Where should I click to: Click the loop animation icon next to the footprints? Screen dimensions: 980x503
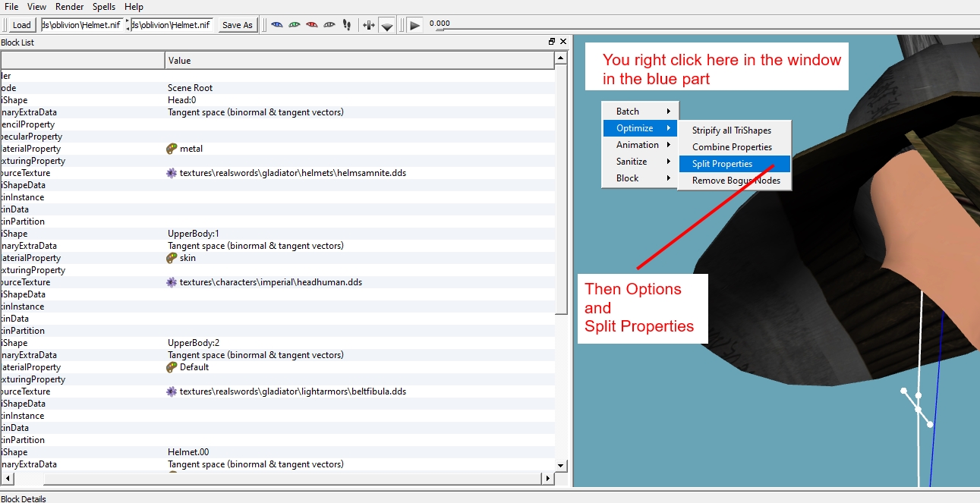pos(369,25)
